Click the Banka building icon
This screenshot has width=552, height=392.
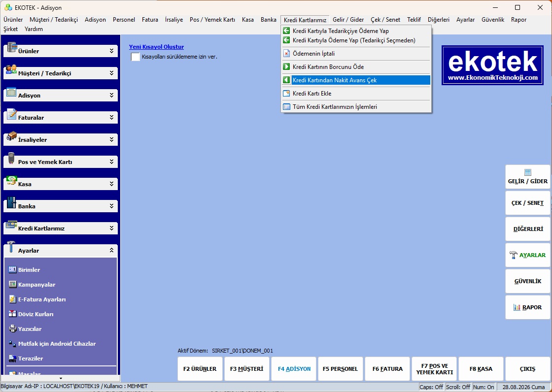[x=12, y=203]
